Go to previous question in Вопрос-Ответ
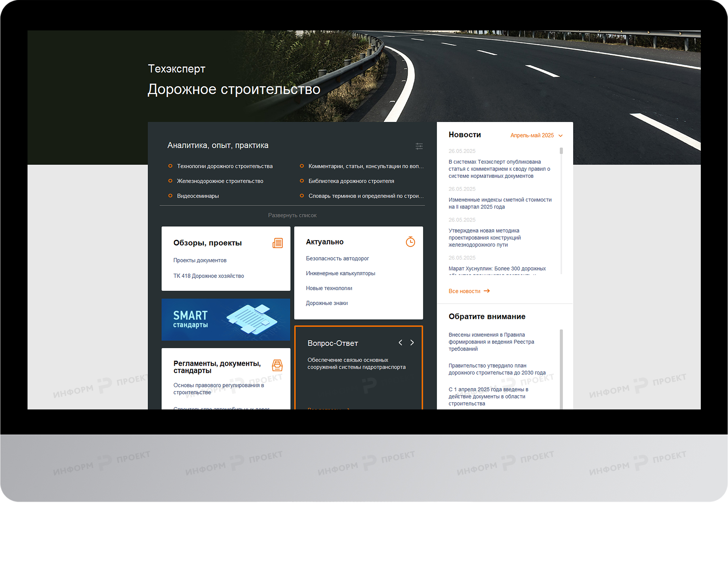The image size is (728, 566). [400, 343]
